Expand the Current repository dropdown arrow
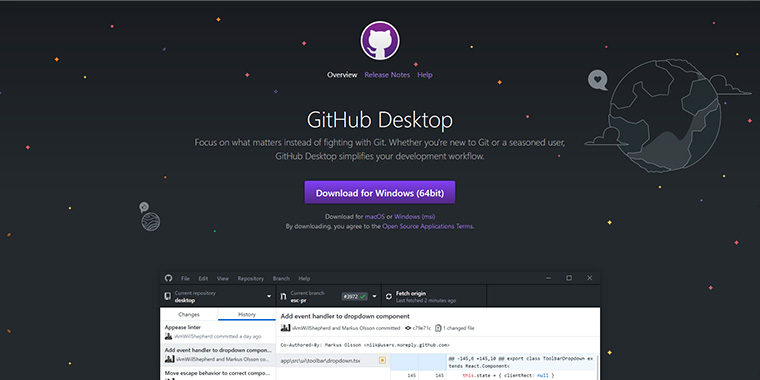Image resolution: width=760 pixels, height=380 pixels. 269,296
